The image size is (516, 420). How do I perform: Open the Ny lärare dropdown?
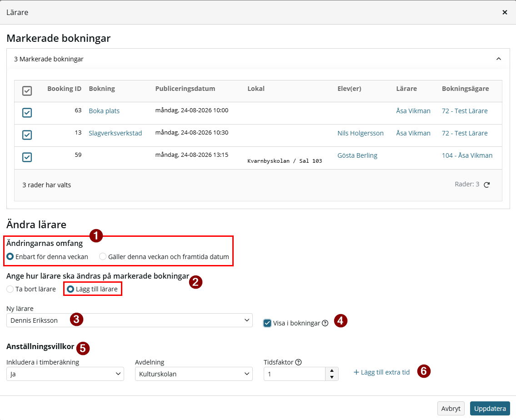129,320
